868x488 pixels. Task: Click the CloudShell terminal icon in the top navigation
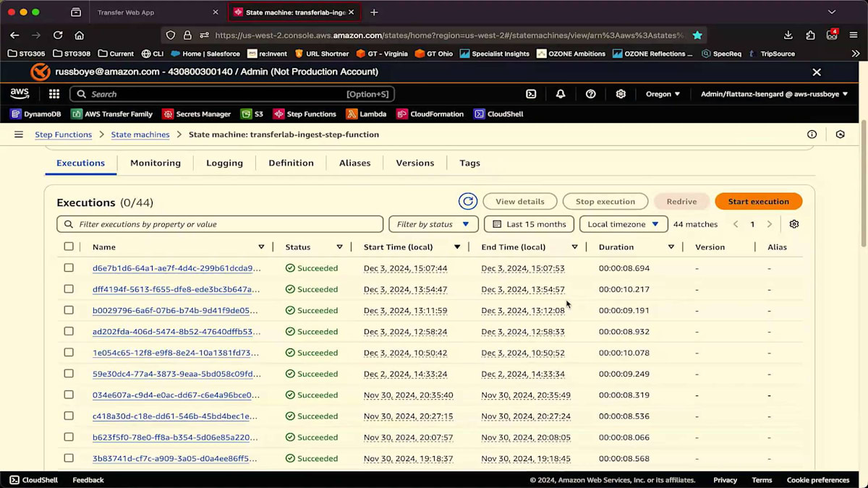tap(531, 94)
